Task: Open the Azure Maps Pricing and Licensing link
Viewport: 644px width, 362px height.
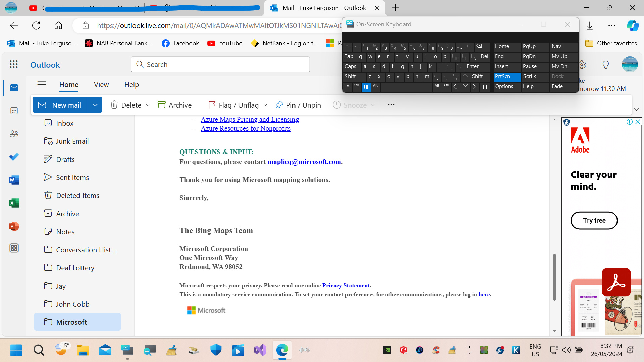Action: click(250, 119)
